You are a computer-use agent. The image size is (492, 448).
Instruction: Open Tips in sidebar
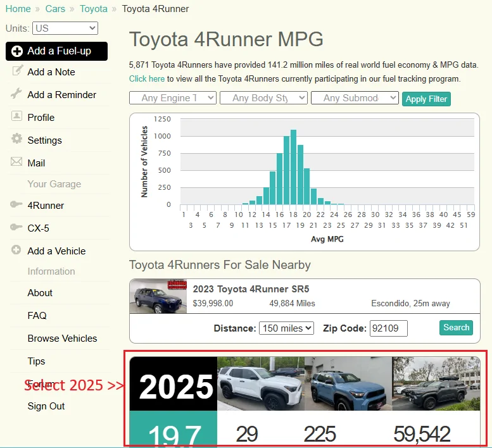pos(36,361)
